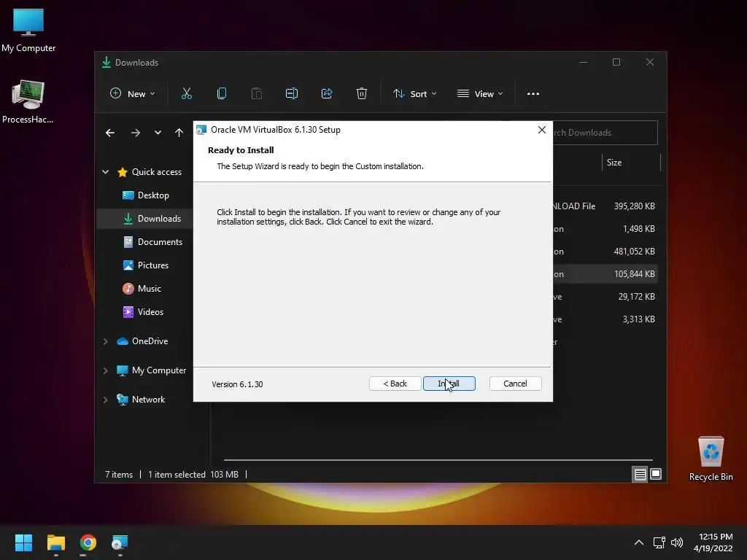Open the View dropdown
Screen dimensions: 747x560
tap(480, 94)
